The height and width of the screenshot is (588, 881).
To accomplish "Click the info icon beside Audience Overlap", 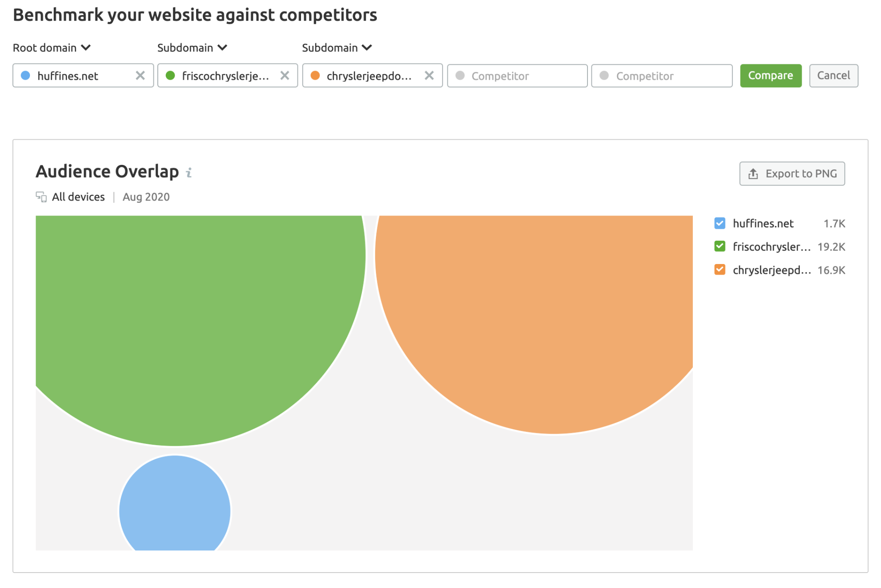I will pyautogui.click(x=189, y=173).
